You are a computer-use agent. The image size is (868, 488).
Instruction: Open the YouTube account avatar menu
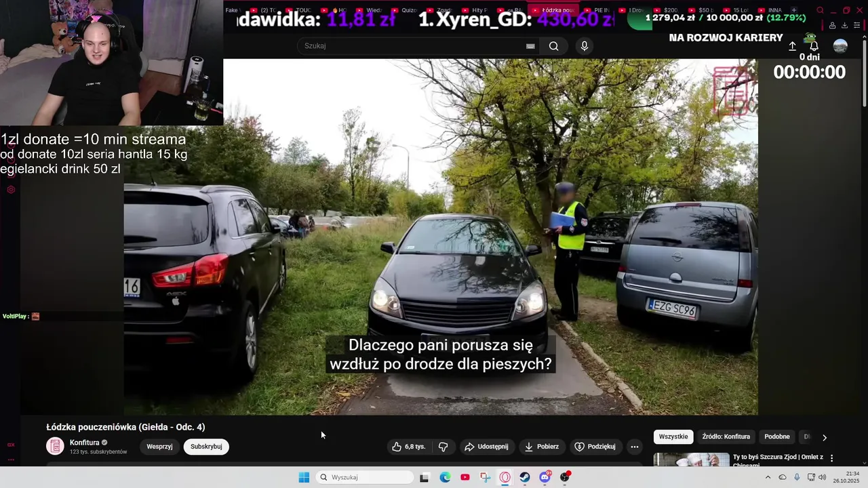tap(840, 46)
